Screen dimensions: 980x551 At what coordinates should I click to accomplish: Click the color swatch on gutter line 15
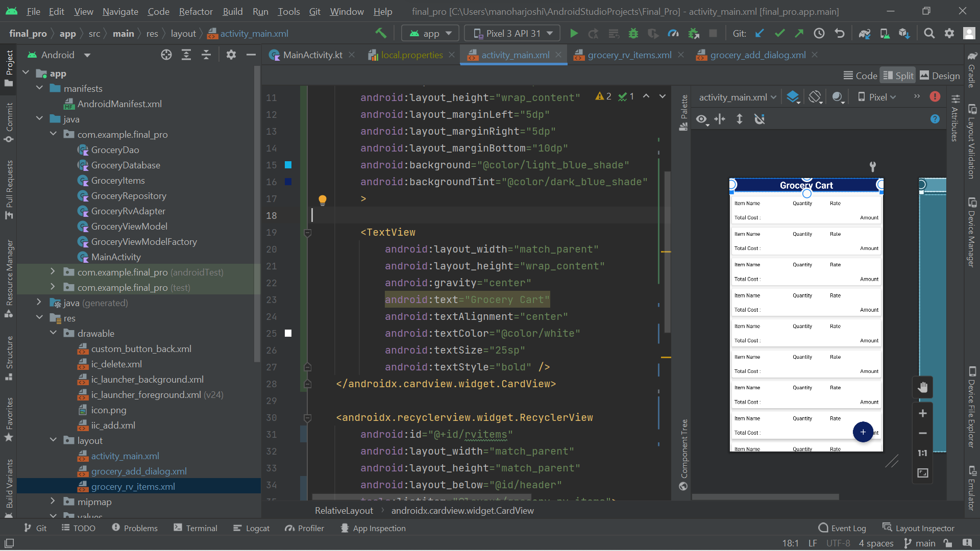point(288,165)
